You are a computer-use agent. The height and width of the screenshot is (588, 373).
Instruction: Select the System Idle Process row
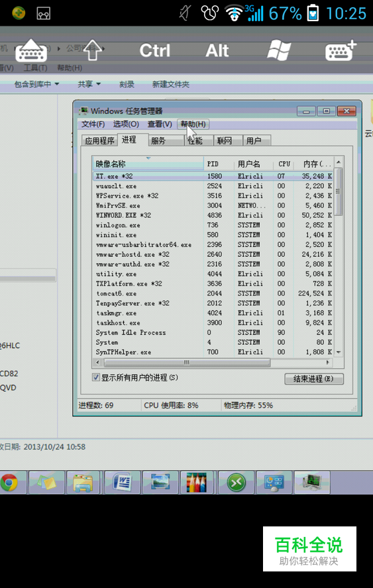click(x=213, y=332)
